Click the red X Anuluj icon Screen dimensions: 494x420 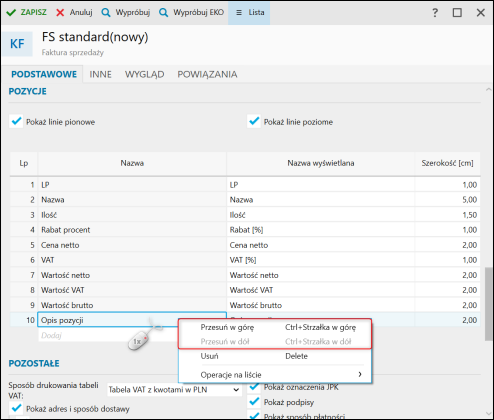(60, 13)
